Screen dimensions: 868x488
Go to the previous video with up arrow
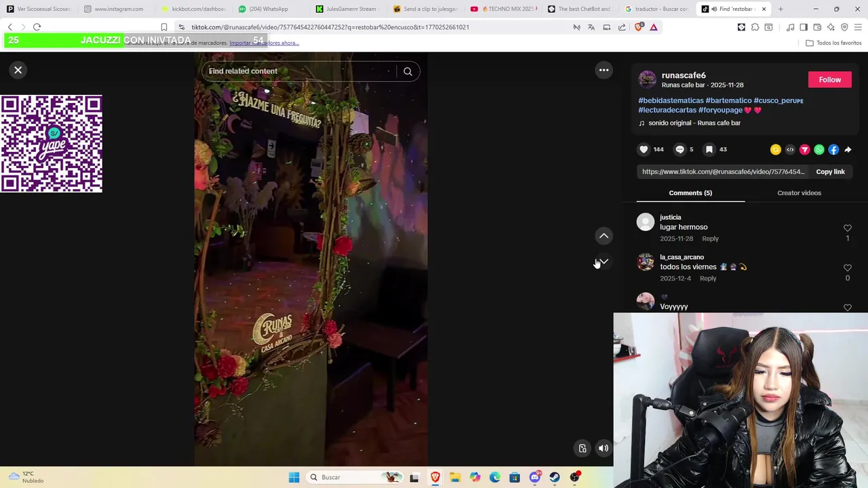click(604, 236)
